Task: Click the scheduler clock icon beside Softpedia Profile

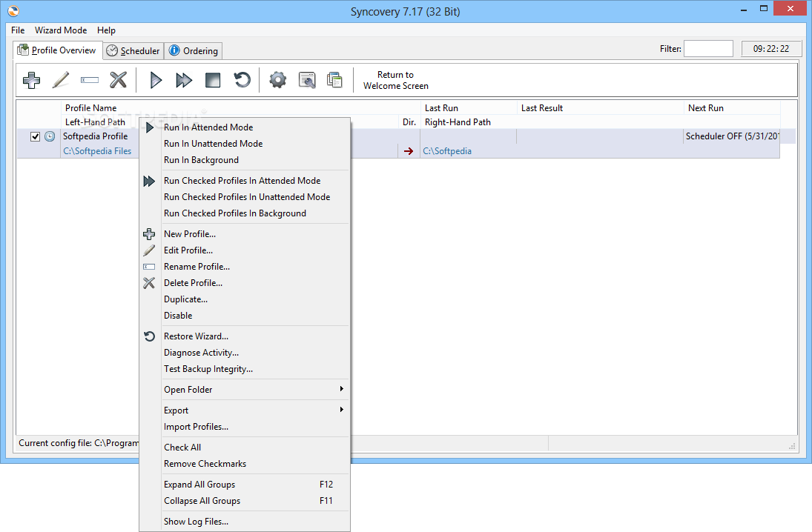Action: pyautogui.click(x=50, y=136)
